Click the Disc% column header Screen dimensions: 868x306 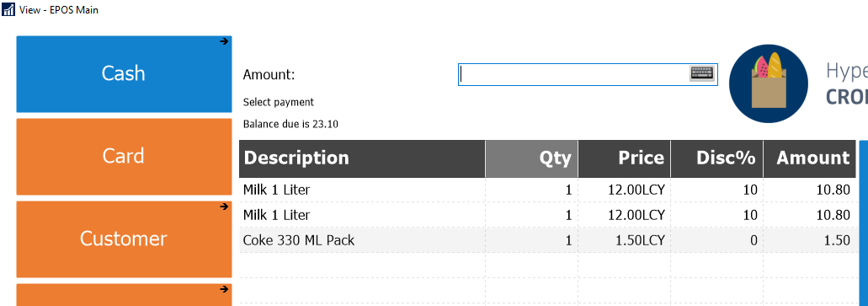coord(716,158)
